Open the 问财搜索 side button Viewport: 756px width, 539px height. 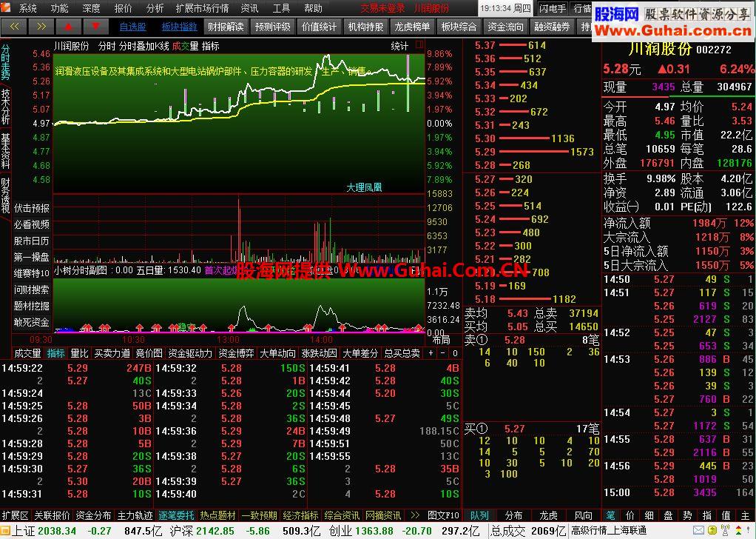tap(32, 289)
